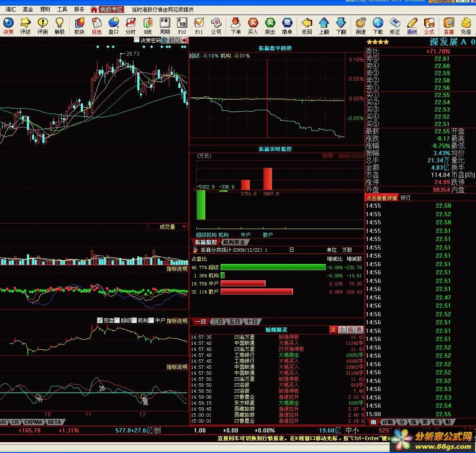476x453 pixels.
Task: Click the 评级 star rating icon
Action: pos(26,26)
